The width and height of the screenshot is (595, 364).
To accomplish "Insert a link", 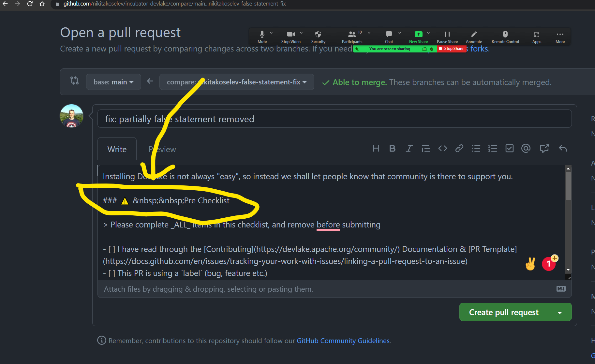I will tap(459, 149).
